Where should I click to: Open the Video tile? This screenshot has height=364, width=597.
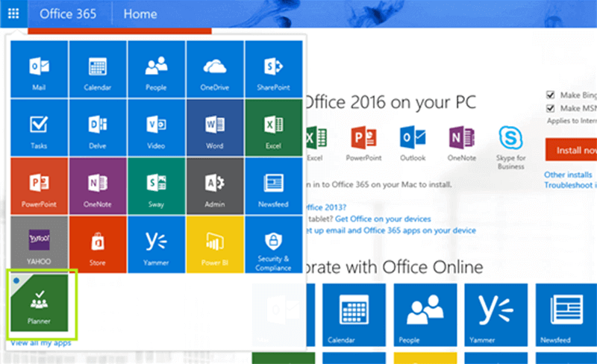pos(157,128)
